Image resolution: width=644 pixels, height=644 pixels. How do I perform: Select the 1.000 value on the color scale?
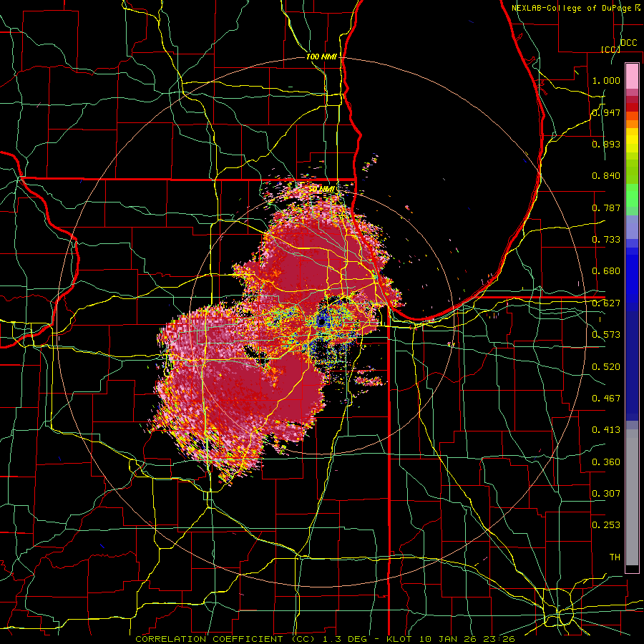click(606, 80)
